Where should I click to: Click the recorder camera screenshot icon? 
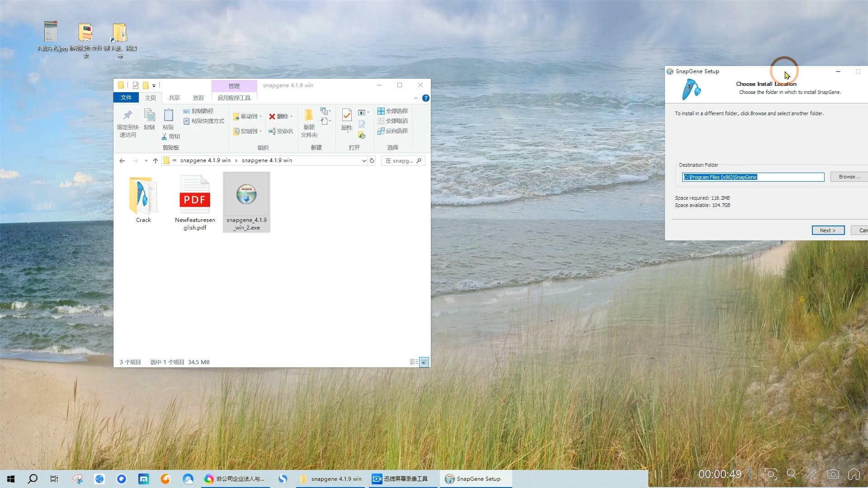pos(833,474)
